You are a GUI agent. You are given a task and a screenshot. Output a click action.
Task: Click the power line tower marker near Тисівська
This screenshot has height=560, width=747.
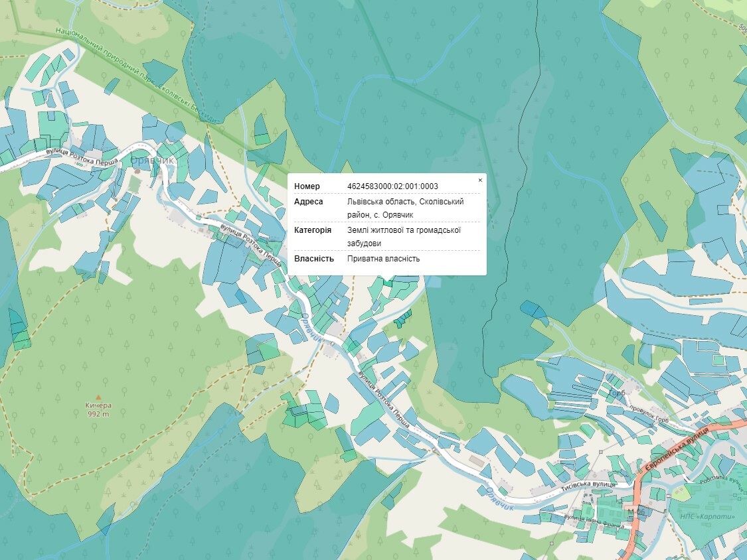[x=601, y=451]
